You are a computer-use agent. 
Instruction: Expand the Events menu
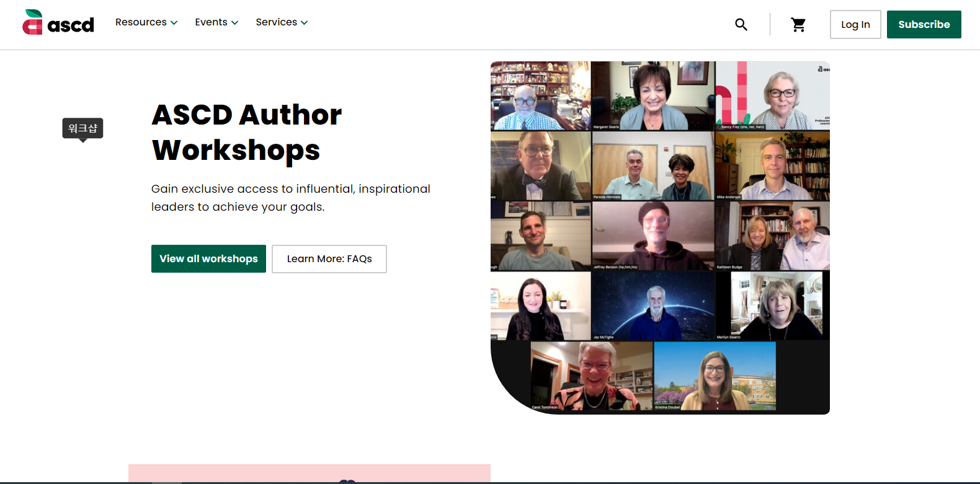click(x=216, y=22)
